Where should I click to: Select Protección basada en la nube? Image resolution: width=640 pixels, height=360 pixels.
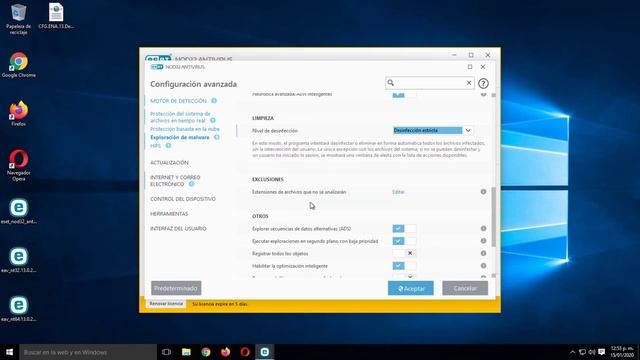[184, 129]
